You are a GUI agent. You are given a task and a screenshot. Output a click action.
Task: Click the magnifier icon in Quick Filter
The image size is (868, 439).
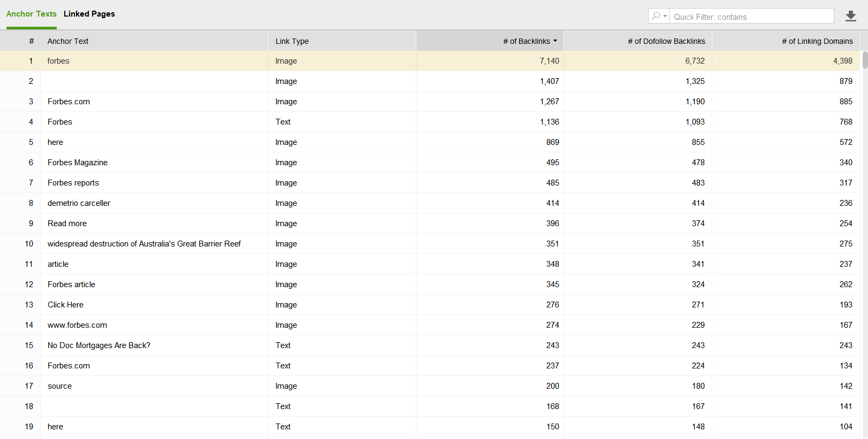(656, 16)
